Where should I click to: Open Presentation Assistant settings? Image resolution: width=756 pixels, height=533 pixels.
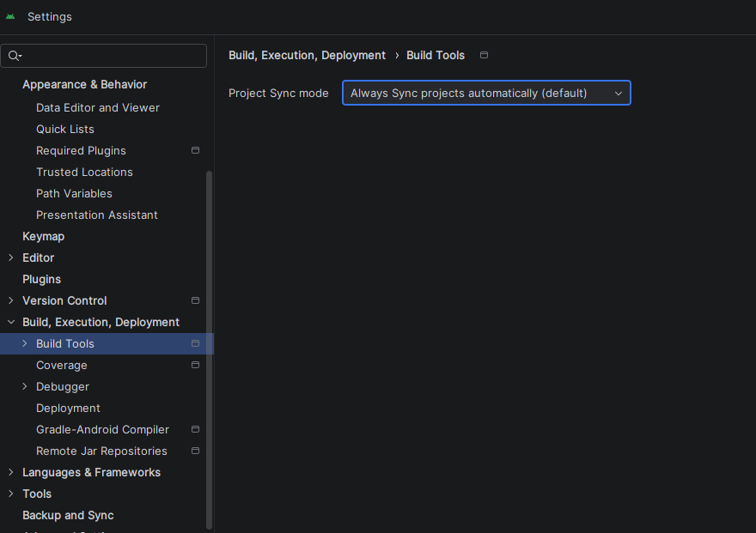coord(97,215)
